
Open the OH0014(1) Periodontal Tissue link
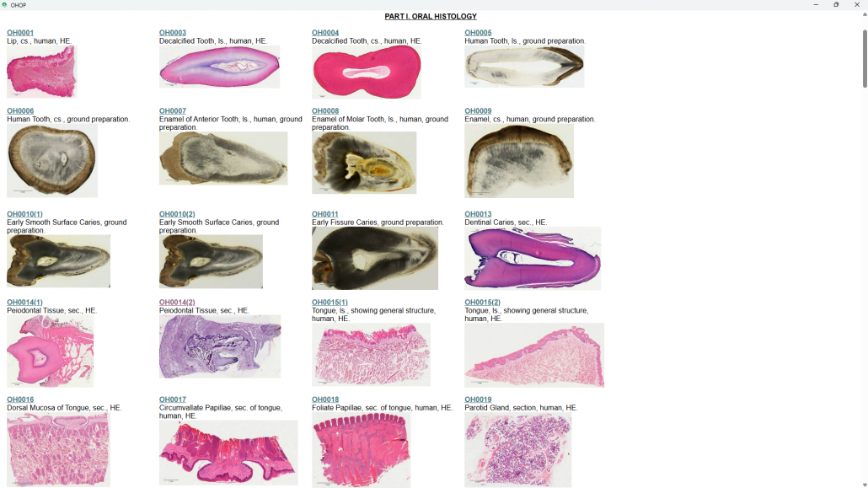tap(24, 302)
